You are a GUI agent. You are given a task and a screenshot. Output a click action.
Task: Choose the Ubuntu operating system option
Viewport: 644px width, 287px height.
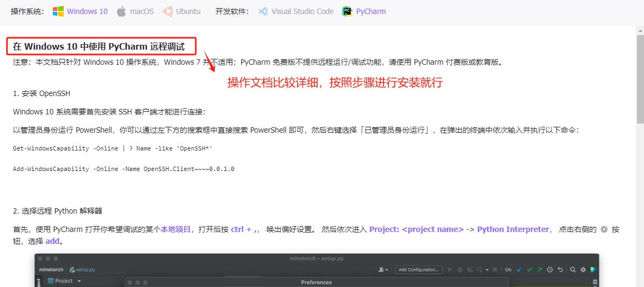(x=182, y=11)
